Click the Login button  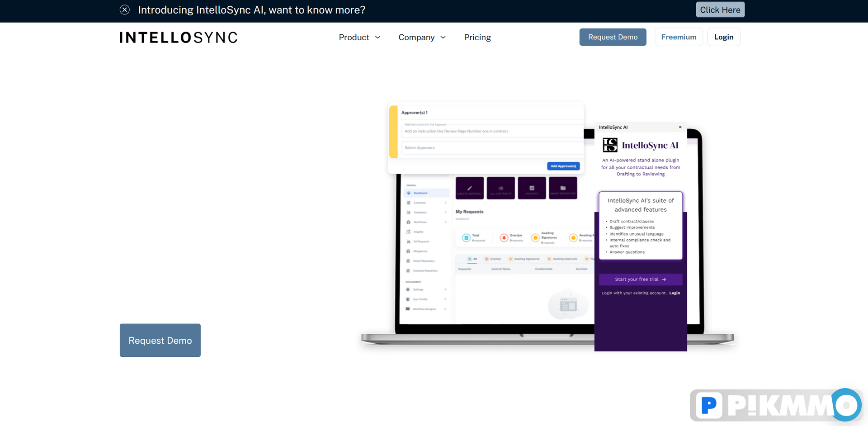pyautogui.click(x=724, y=37)
